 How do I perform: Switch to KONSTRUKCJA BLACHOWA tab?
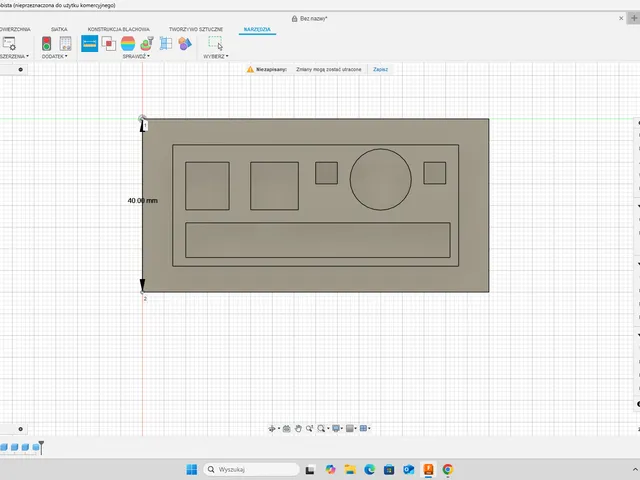(118, 29)
